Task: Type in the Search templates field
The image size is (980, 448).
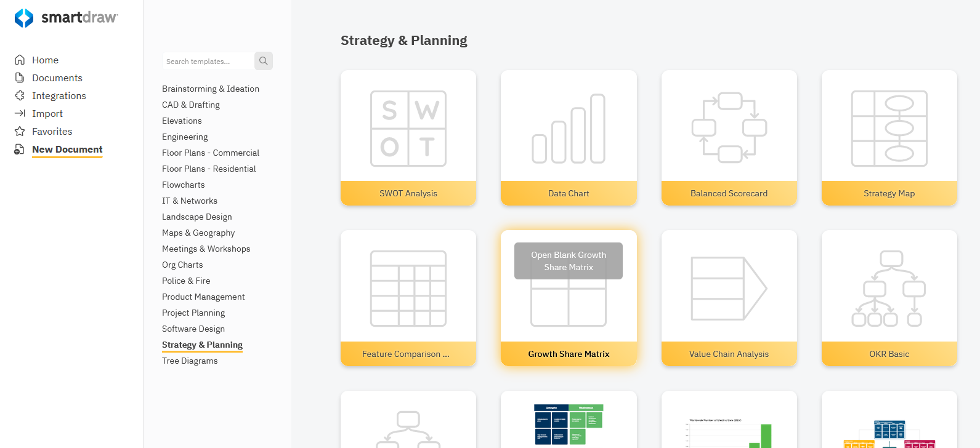Action: (208, 62)
